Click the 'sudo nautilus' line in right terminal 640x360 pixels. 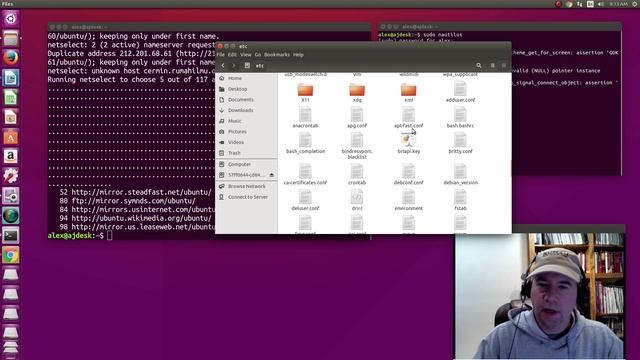(420, 35)
